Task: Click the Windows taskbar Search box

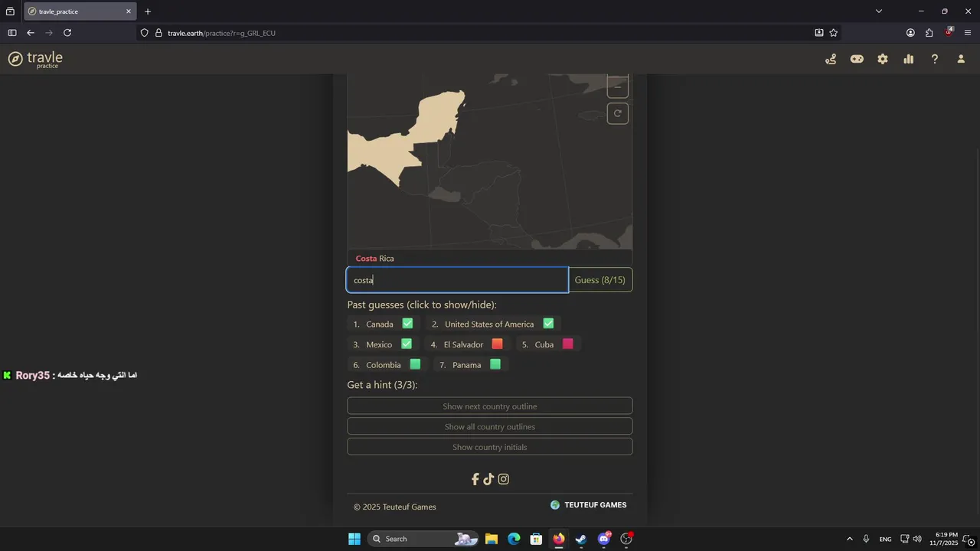Action: tap(423, 539)
